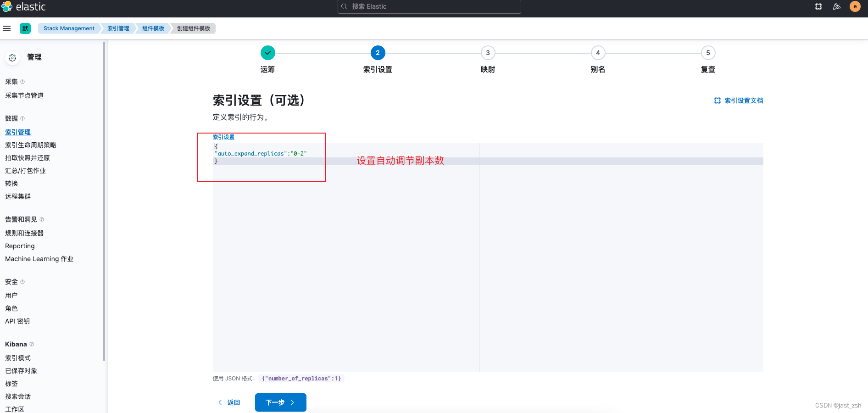Open 索引生命周期策略 in sidebar

(31, 145)
